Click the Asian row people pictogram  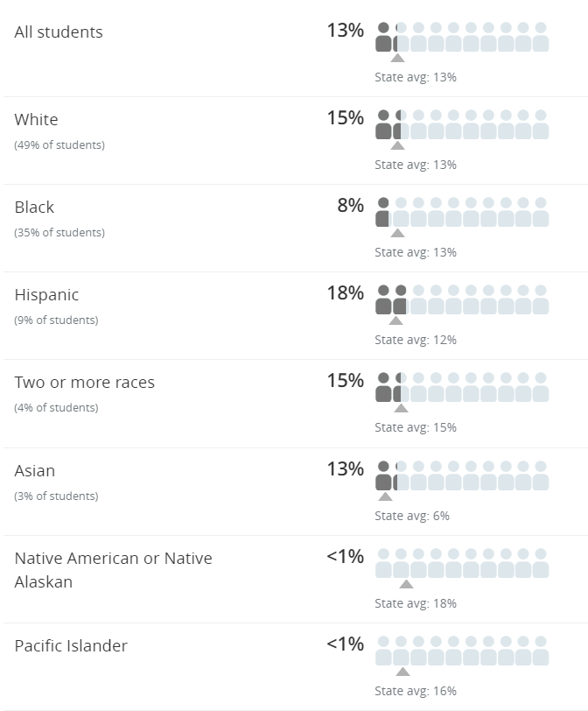tap(462, 476)
